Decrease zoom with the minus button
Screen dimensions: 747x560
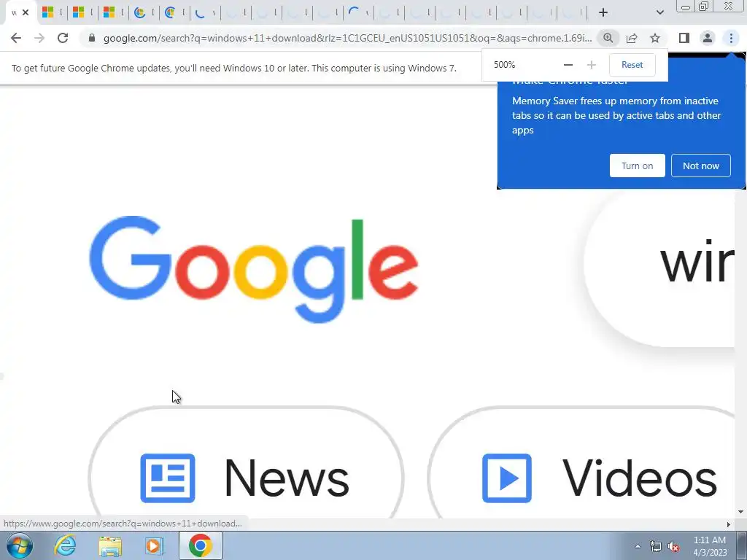coord(568,65)
